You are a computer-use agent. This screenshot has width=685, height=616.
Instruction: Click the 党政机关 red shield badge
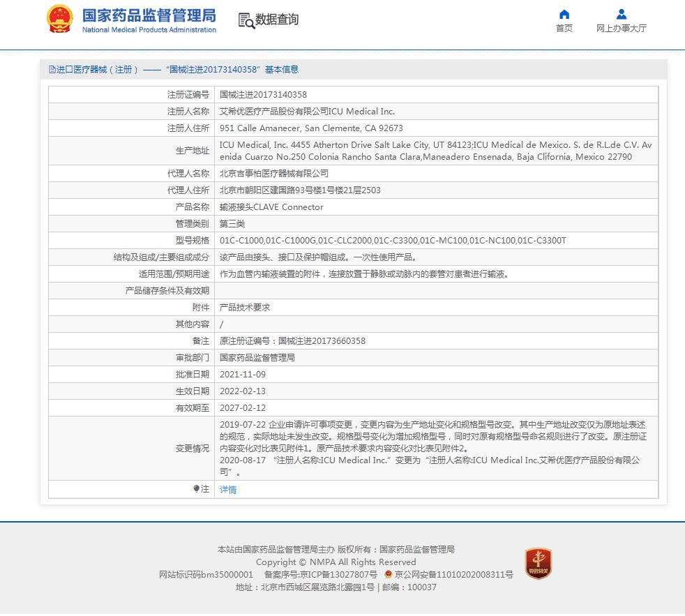(x=539, y=564)
